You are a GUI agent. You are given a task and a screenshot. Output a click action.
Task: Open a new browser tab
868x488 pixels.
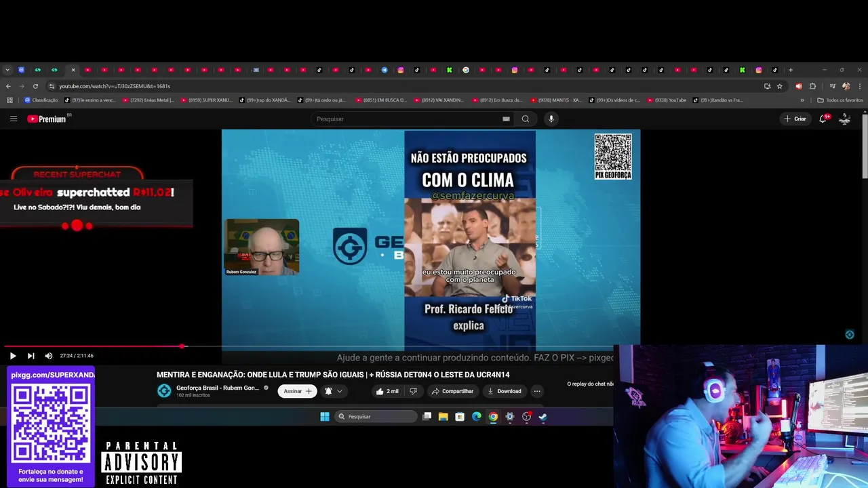pyautogui.click(x=791, y=70)
